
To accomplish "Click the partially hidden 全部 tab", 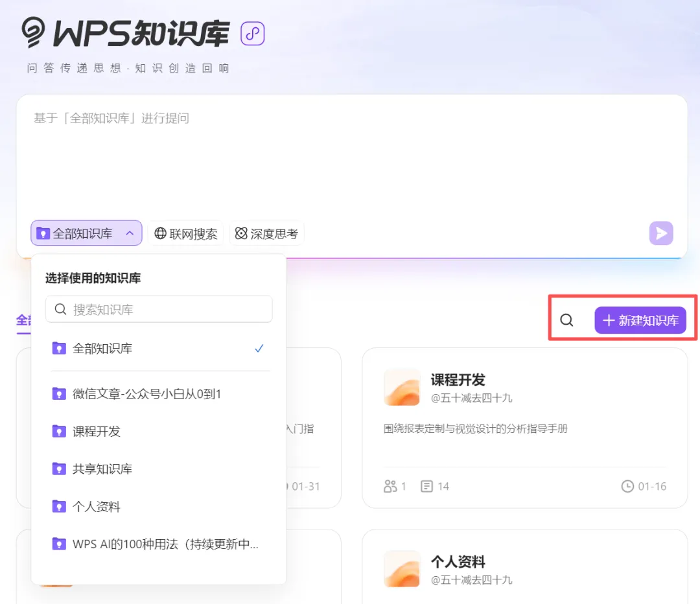I will [x=23, y=321].
